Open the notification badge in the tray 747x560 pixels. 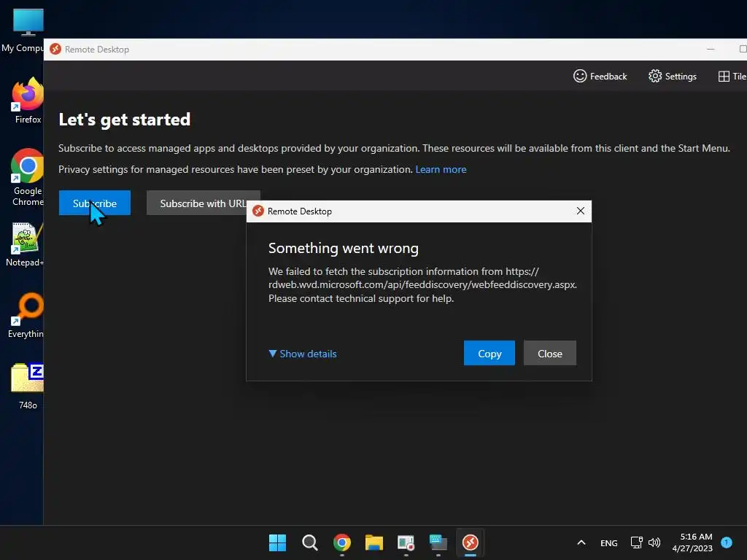pos(727,542)
